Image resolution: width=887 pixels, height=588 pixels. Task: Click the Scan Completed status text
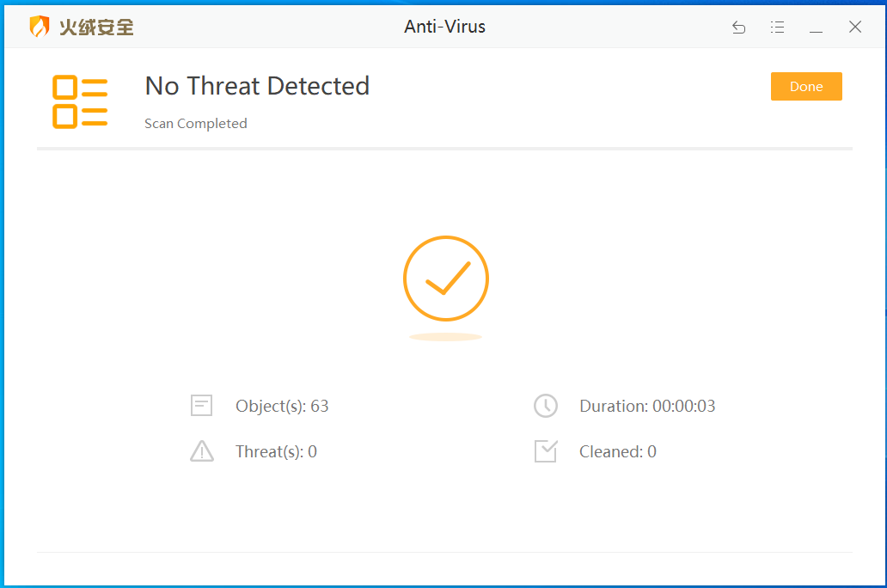(196, 124)
